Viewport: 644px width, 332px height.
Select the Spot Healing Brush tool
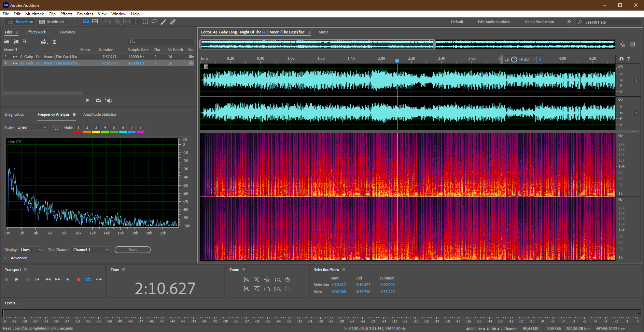(173, 21)
